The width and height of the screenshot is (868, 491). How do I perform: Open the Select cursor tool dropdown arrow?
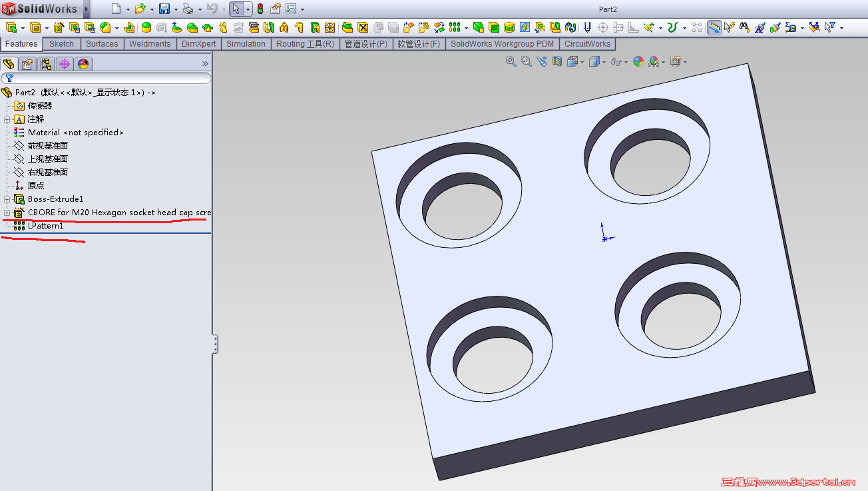[248, 9]
